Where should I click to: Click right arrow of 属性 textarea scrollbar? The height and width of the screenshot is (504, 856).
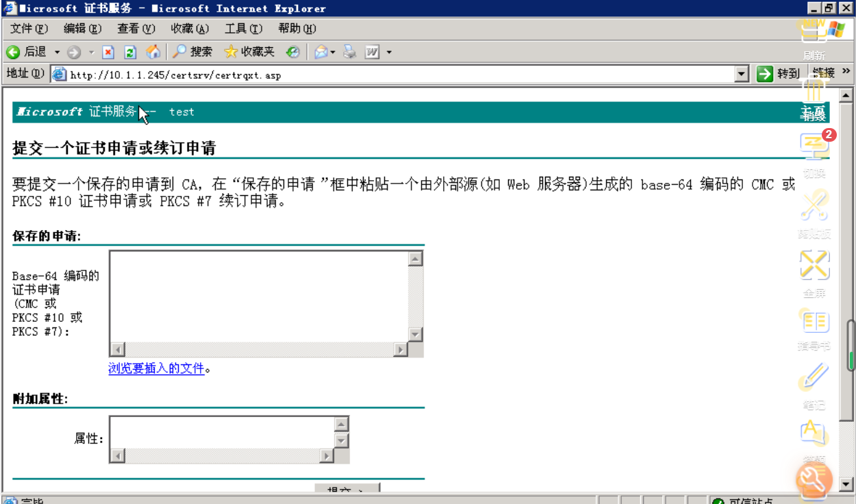tap(327, 456)
